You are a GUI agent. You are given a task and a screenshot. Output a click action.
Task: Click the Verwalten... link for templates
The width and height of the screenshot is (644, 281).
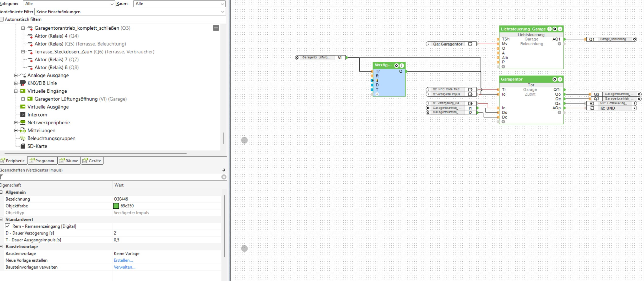click(124, 267)
